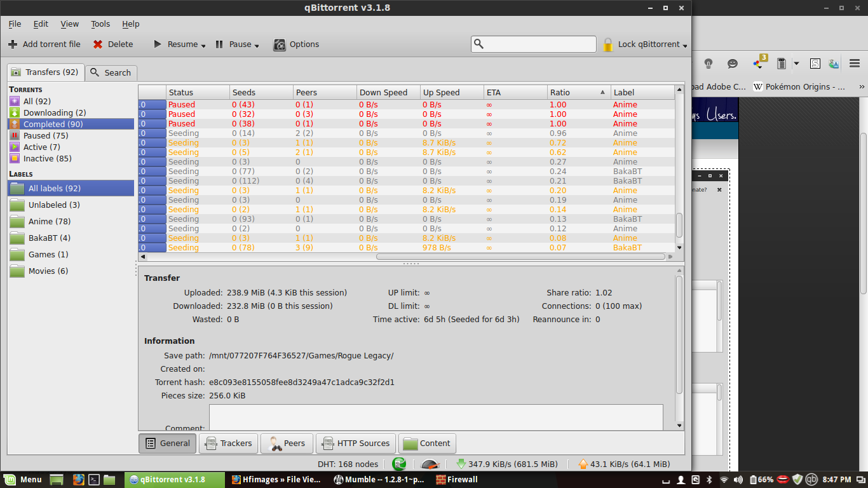Switch to Firewall window in taskbar
Screen dimensions: 868x488
[x=457, y=480]
